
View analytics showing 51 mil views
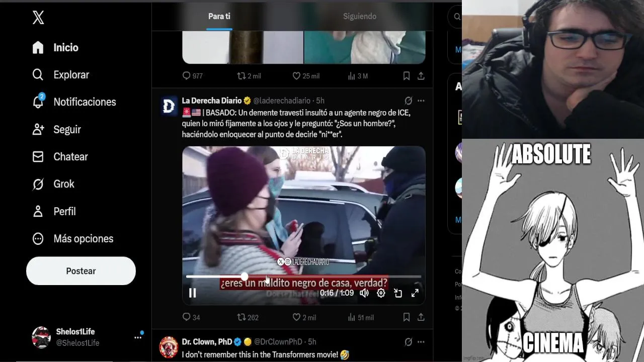[x=361, y=317]
